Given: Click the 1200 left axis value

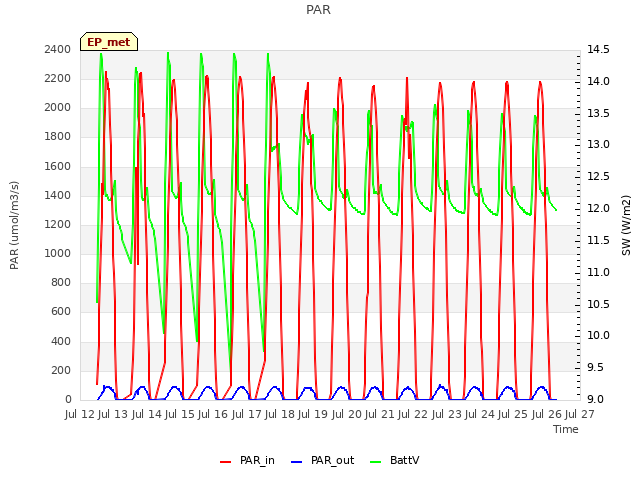Looking at the screenshot, I should pos(58,224).
